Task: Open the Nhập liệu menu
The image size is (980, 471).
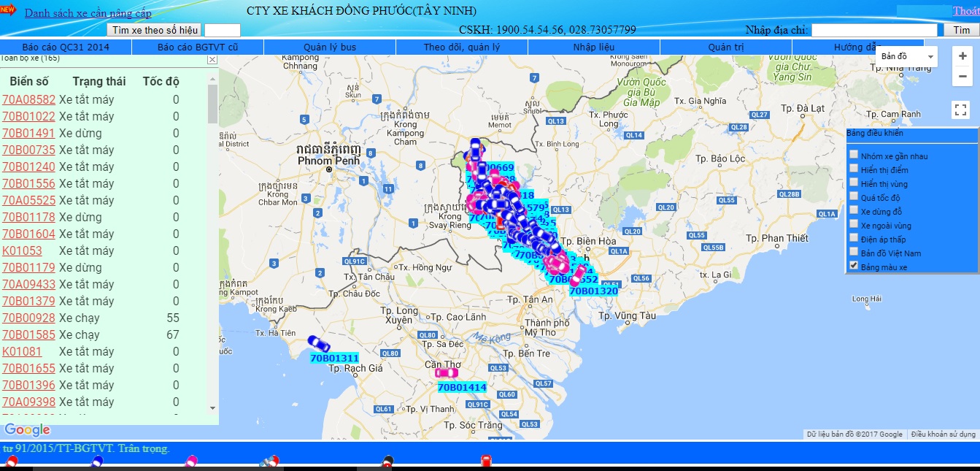Action: 594,47
